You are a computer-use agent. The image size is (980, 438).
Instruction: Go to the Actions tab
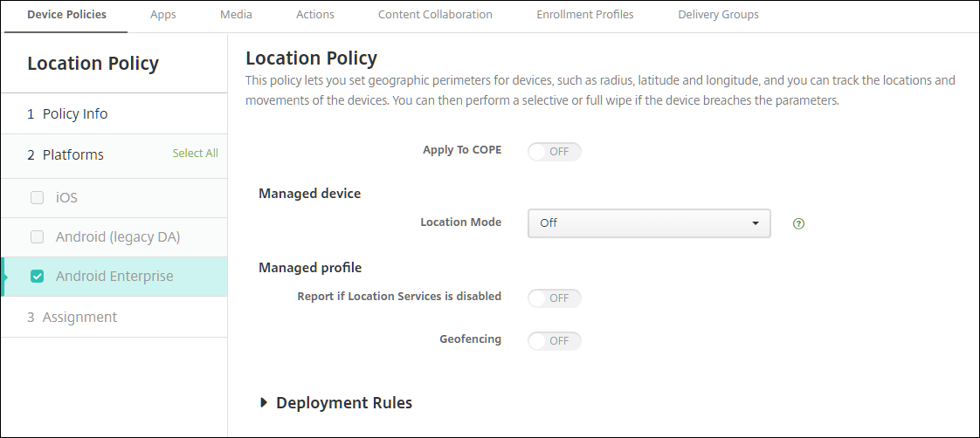pyautogui.click(x=314, y=15)
